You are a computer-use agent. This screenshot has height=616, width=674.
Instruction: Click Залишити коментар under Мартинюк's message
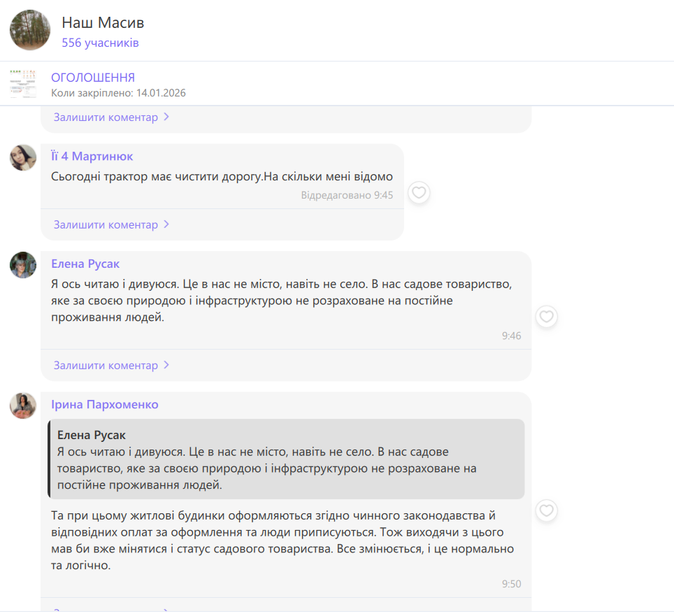coord(106,224)
